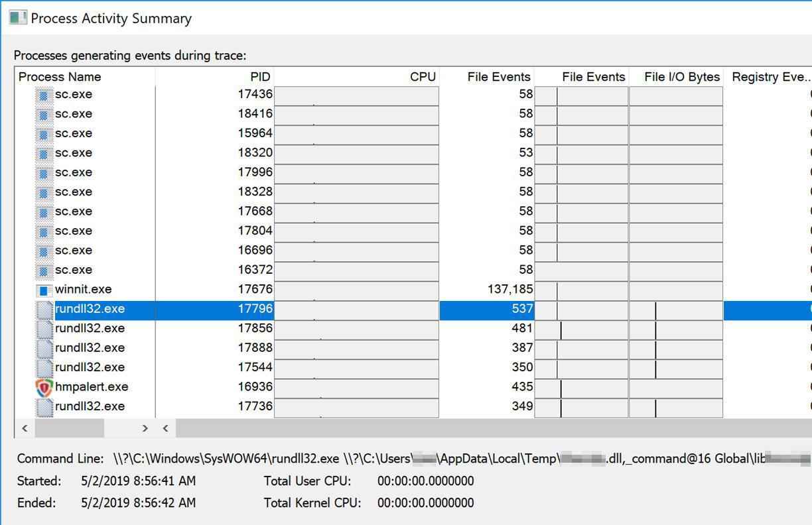The image size is (812, 525).
Task: Click the file events count 53
Action: tap(526, 152)
